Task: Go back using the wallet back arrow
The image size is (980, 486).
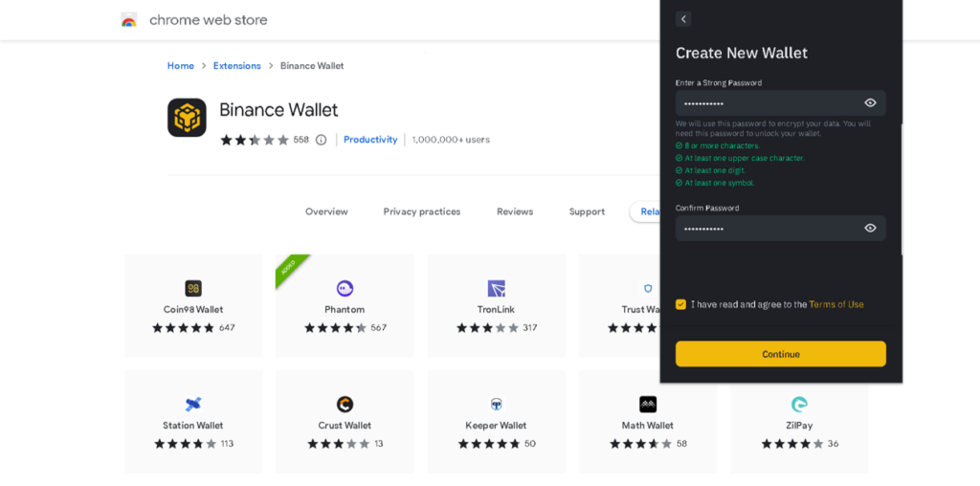Action: click(683, 19)
